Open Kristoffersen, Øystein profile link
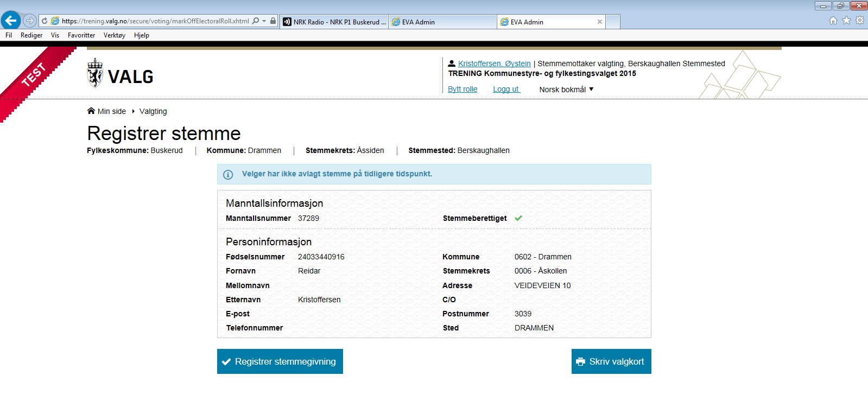The image size is (868, 420). pyautogui.click(x=495, y=63)
